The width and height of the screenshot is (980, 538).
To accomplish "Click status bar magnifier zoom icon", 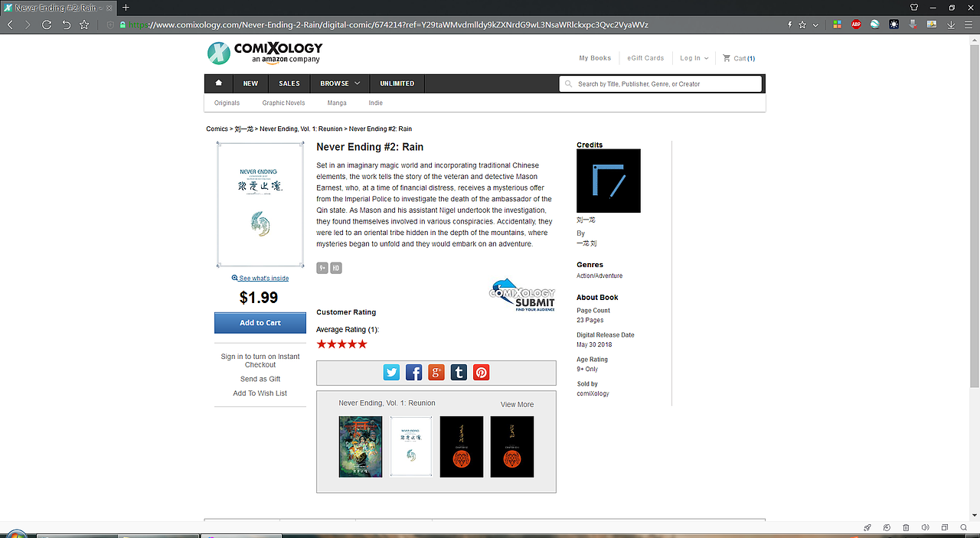I will 963,528.
